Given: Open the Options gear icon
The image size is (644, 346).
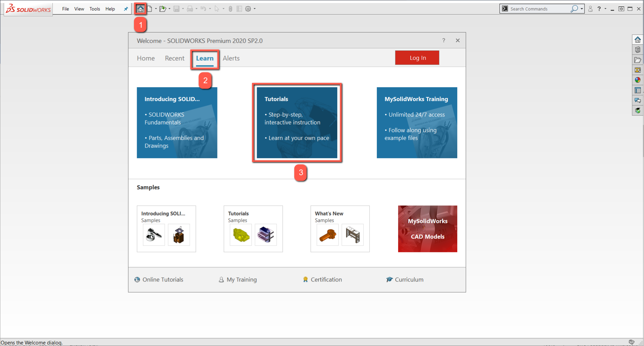Looking at the screenshot, I should pyautogui.click(x=248, y=9).
